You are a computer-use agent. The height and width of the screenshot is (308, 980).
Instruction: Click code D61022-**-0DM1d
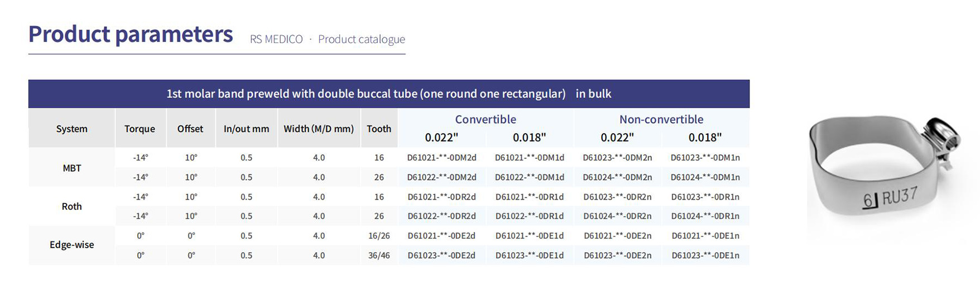[530, 177]
